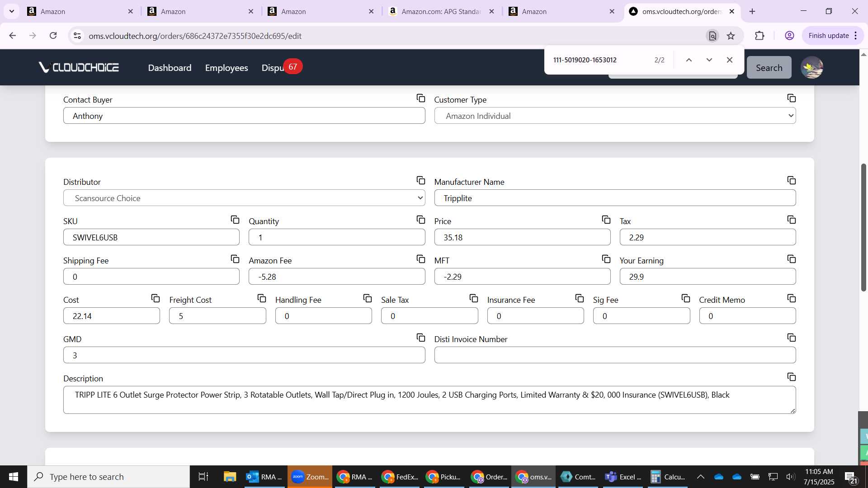Copy the MFT field value
The width and height of the screenshot is (868, 488).
[x=606, y=259]
